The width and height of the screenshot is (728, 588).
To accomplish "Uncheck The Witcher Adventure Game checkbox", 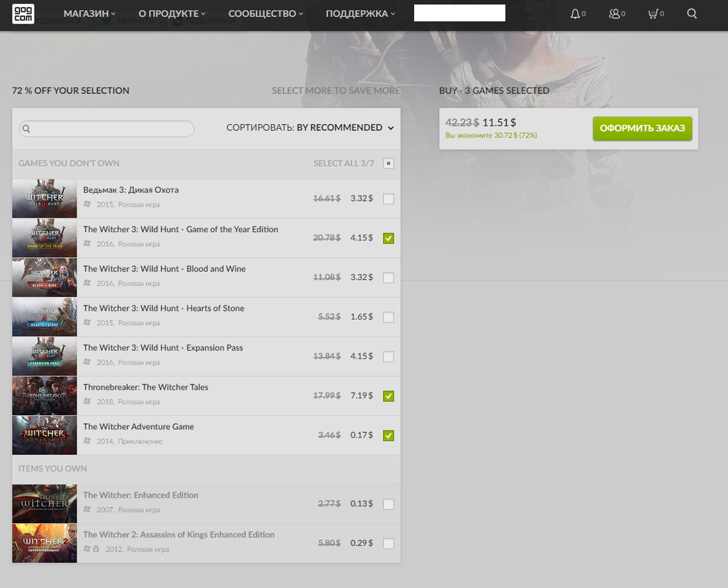I will [388, 435].
